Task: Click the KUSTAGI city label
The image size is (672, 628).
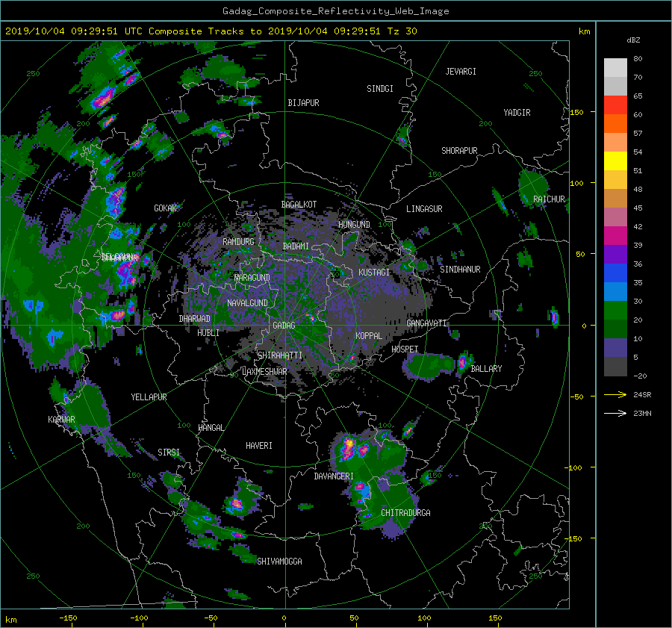Action: (374, 273)
